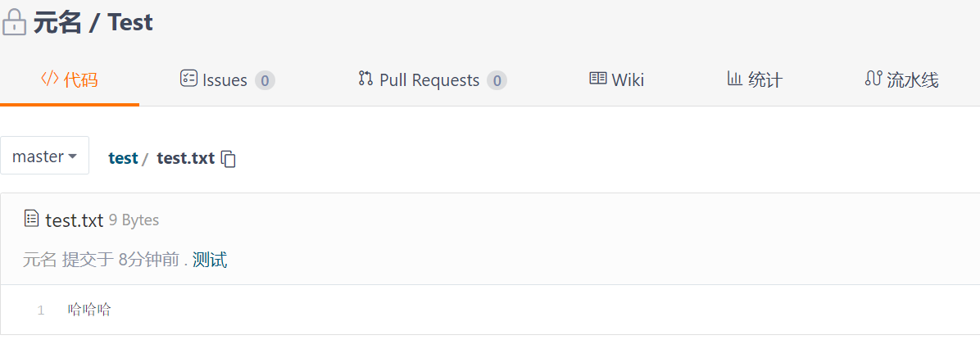Switch to the Issues tab
This screenshot has height=358, width=980.
point(225,80)
